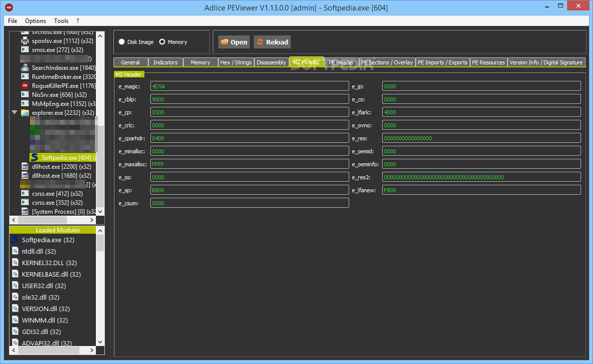
Task: Click the USER32.dll module icon
Action: coord(15,286)
